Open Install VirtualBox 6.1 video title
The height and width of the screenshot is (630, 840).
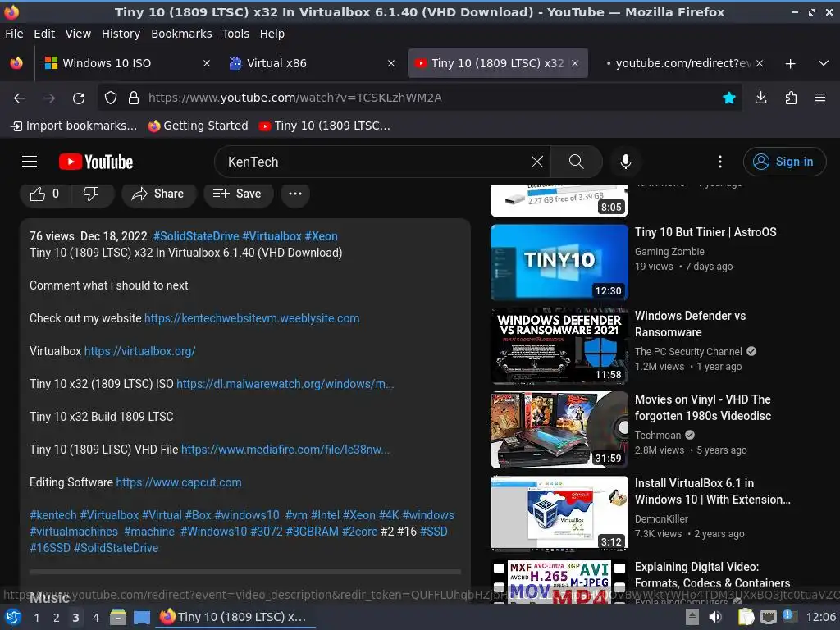(713, 491)
